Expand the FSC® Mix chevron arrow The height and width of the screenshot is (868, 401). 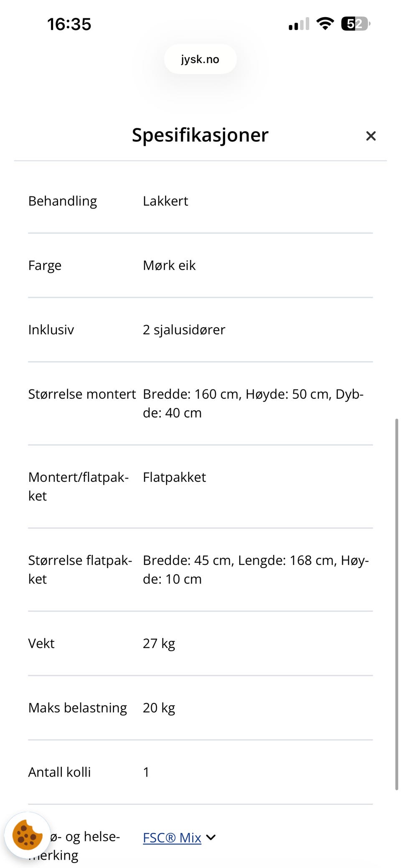click(211, 837)
